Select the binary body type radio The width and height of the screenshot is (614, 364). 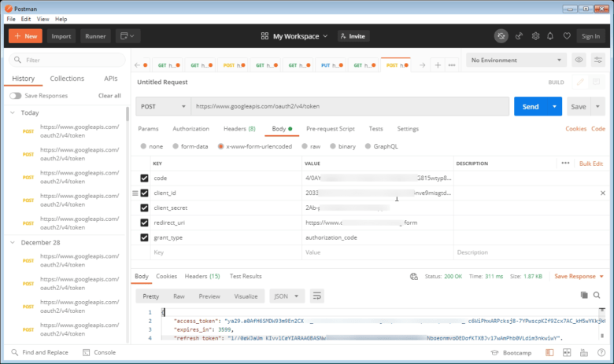332,146
